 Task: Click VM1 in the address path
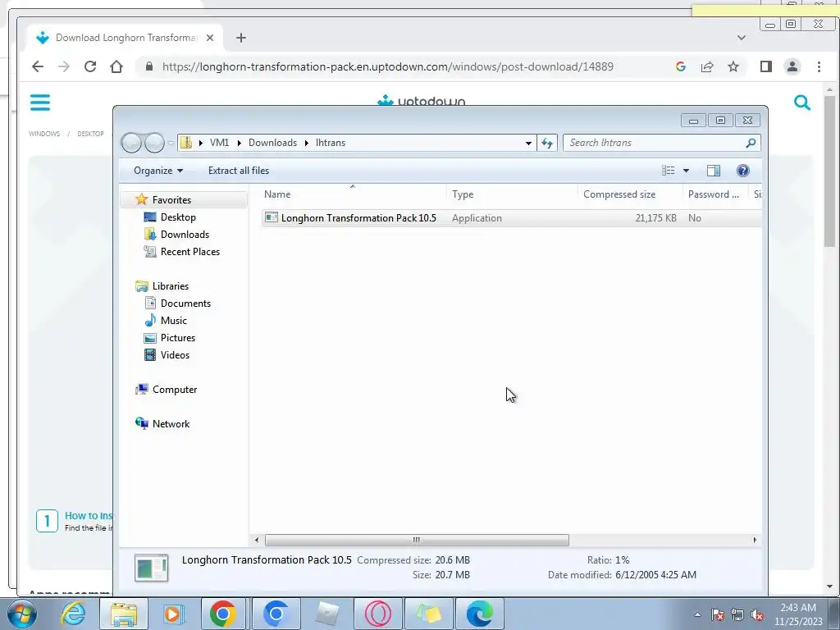219,143
